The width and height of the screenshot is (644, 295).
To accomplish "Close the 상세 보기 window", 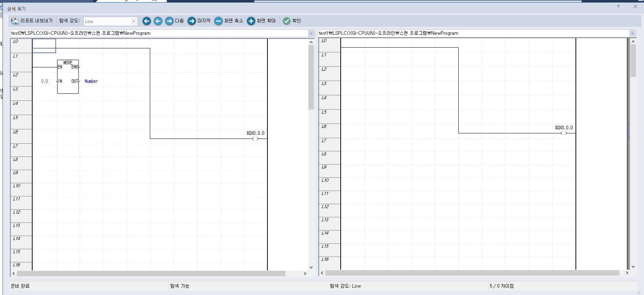I will (636, 7).
